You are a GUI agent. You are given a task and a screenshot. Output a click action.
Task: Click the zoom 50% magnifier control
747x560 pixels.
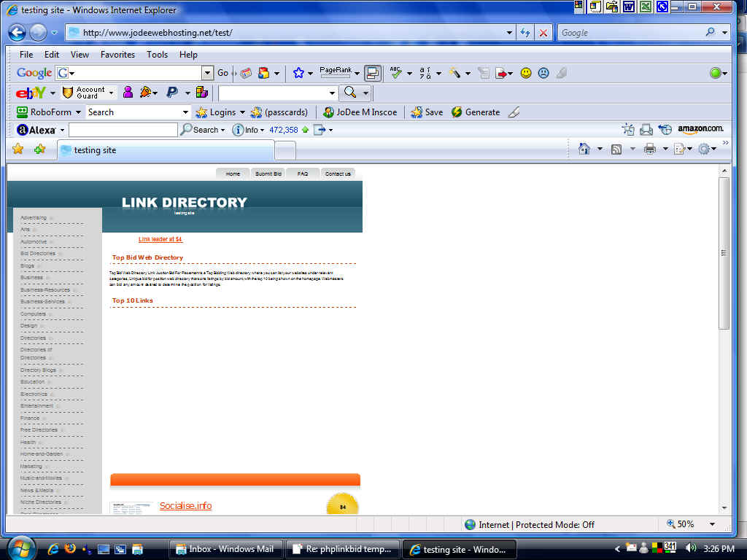681,524
